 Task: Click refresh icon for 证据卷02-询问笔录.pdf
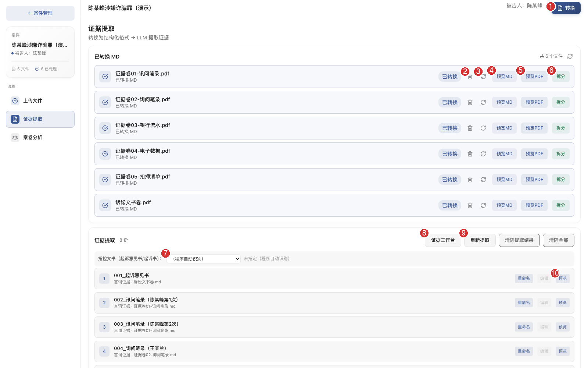click(x=483, y=102)
